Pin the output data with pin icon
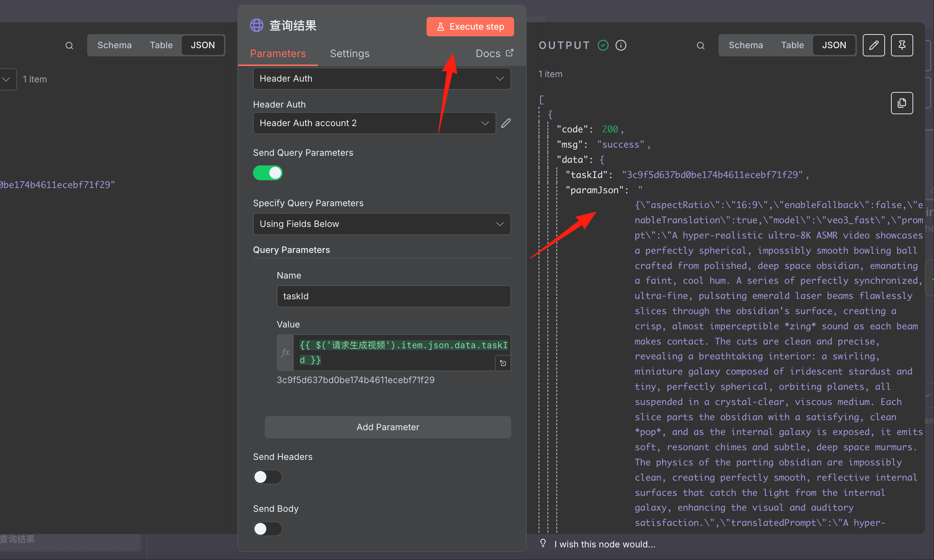Screen dimensions: 934x560 [902, 45]
